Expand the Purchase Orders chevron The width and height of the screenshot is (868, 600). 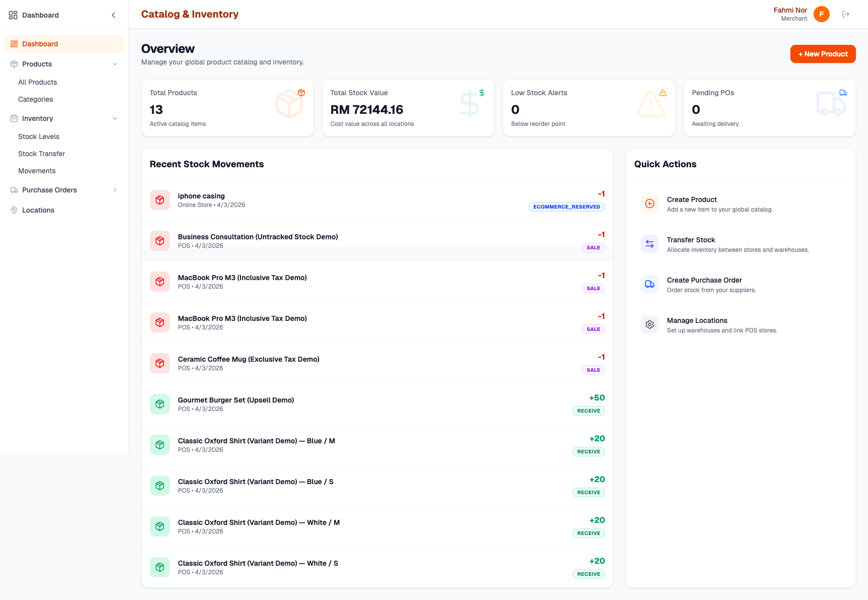tap(115, 190)
